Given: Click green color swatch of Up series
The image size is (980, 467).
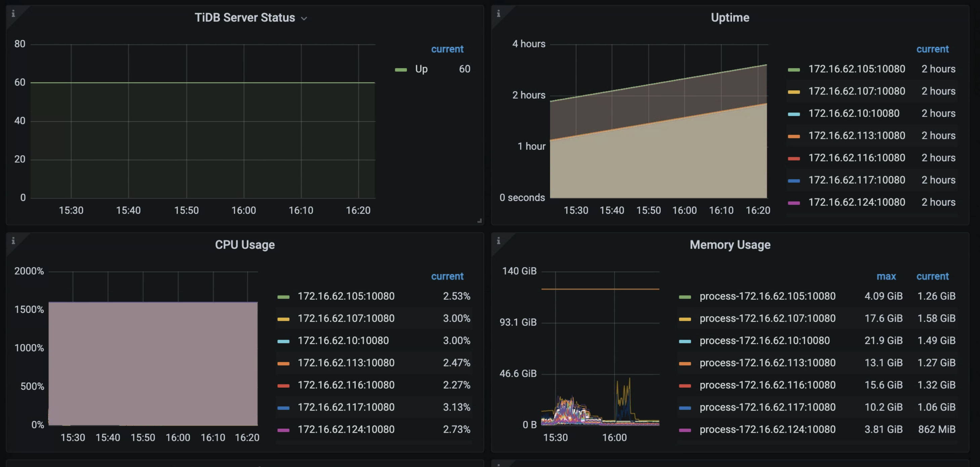Looking at the screenshot, I should coord(401,70).
